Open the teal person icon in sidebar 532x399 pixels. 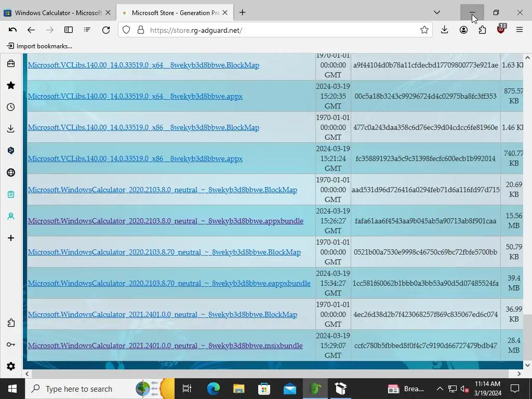click(x=11, y=216)
